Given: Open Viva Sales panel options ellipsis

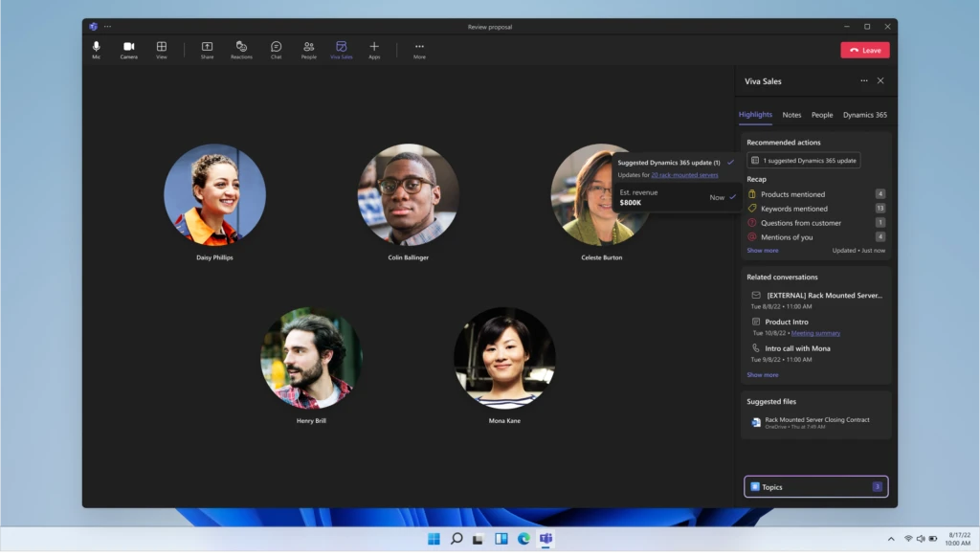Looking at the screenshot, I should click(864, 81).
